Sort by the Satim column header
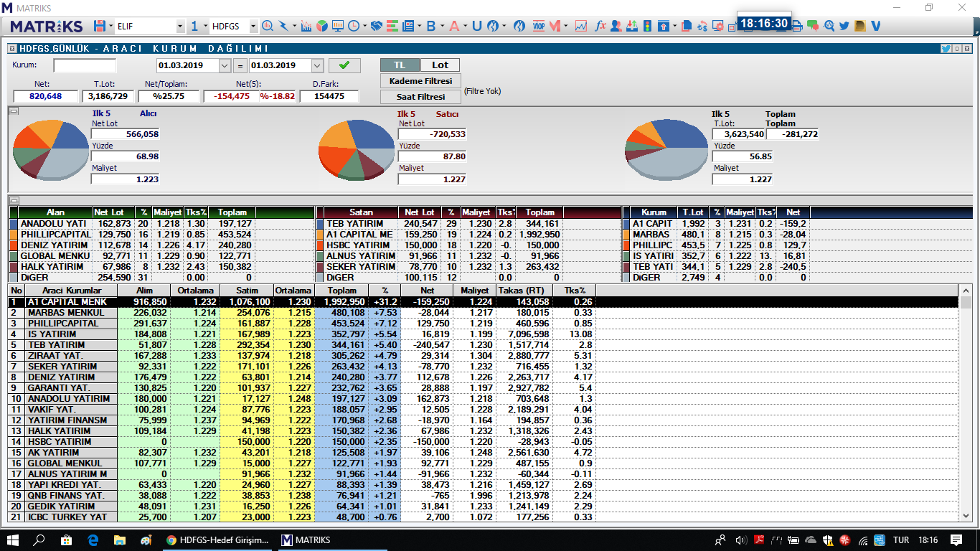 [246, 290]
